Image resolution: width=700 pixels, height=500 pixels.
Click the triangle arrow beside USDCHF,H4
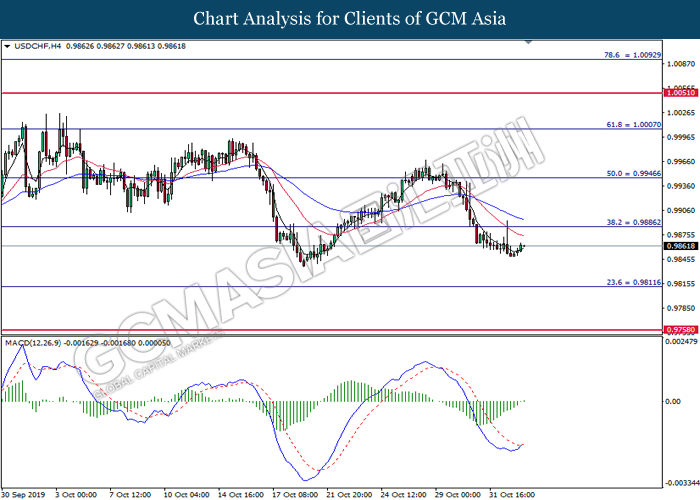(8, 46)
